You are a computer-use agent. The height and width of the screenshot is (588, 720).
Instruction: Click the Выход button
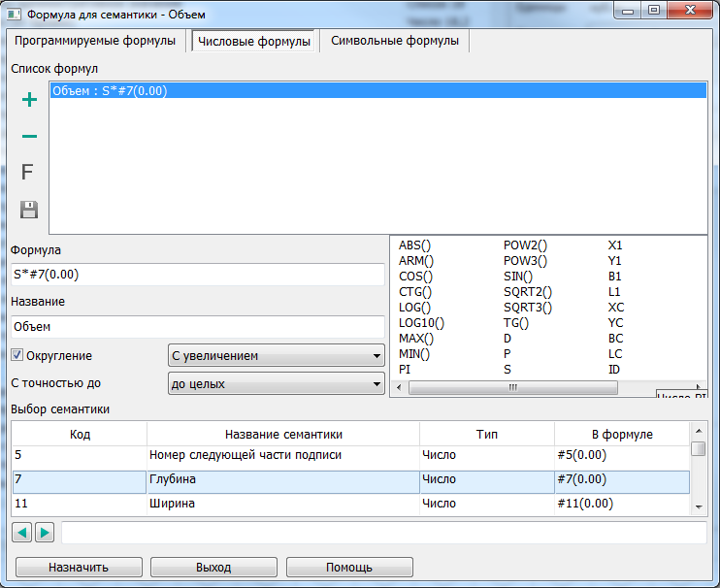click(x=213, y=567)
